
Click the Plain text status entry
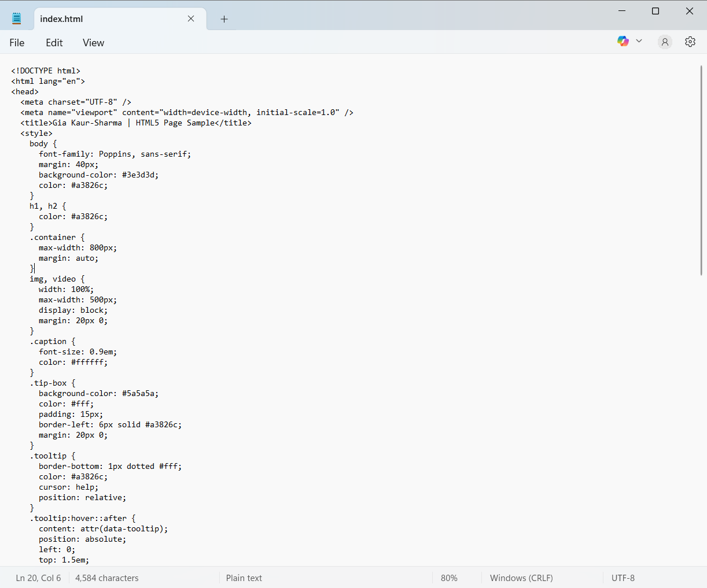pos(244,578)
